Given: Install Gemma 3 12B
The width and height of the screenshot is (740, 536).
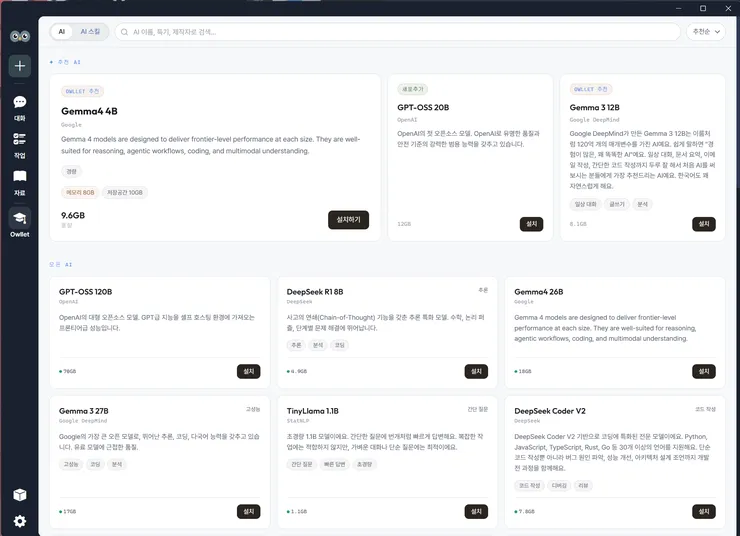Looking at the screenshot, I should pos(704,224).
